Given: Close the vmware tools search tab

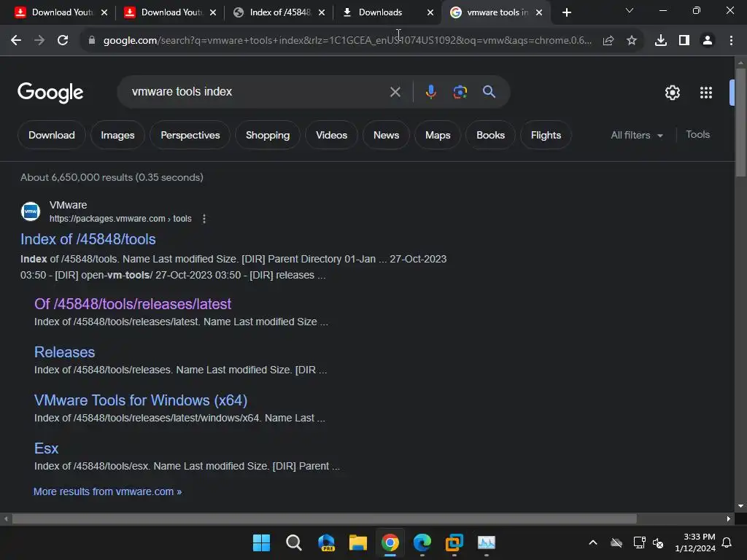Looking at the screenshot, I should coord(539,12).
